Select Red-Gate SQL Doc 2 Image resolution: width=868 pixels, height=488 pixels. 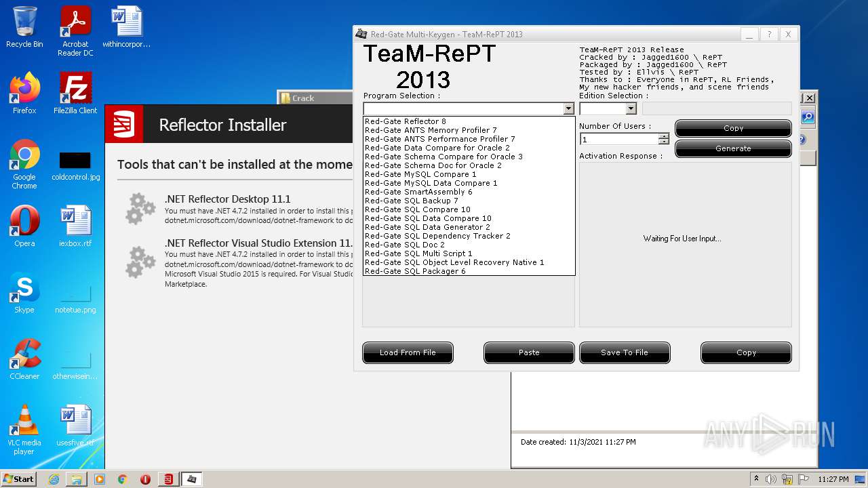point(469,245)
